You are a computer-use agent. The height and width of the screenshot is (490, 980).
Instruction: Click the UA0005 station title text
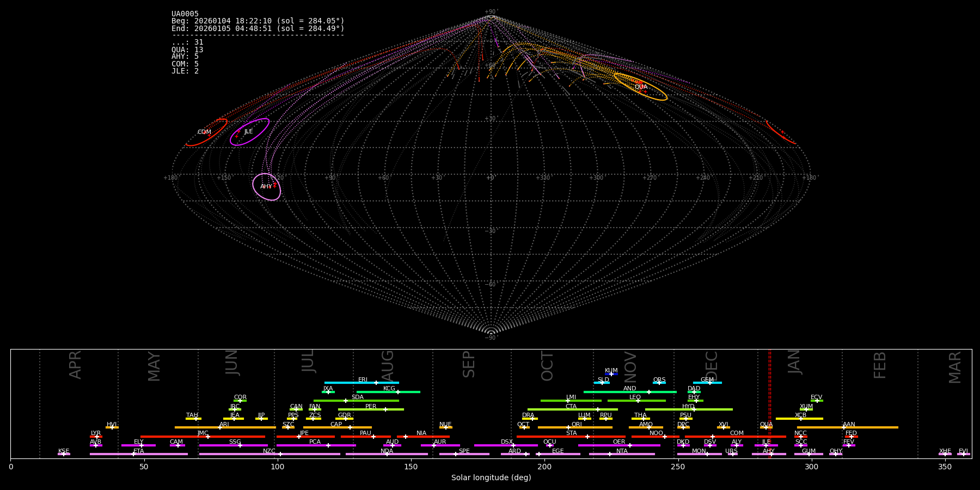pyautogui.click(x=185, y=14)
